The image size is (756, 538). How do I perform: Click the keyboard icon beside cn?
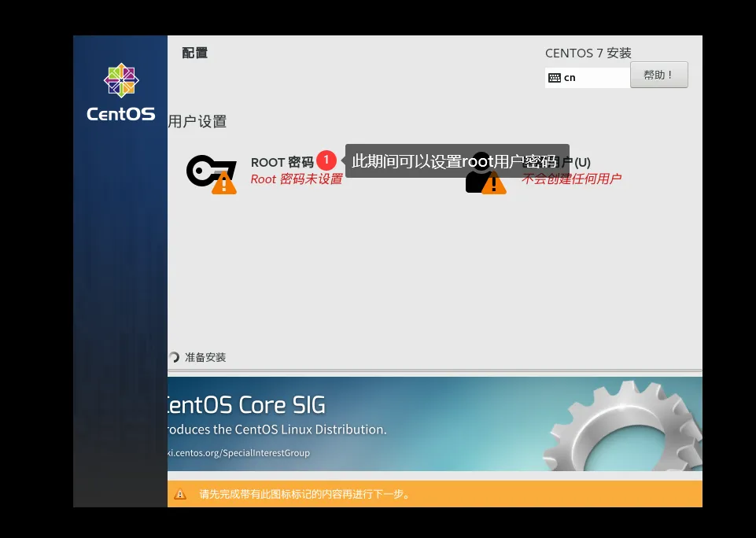[555, 78]
